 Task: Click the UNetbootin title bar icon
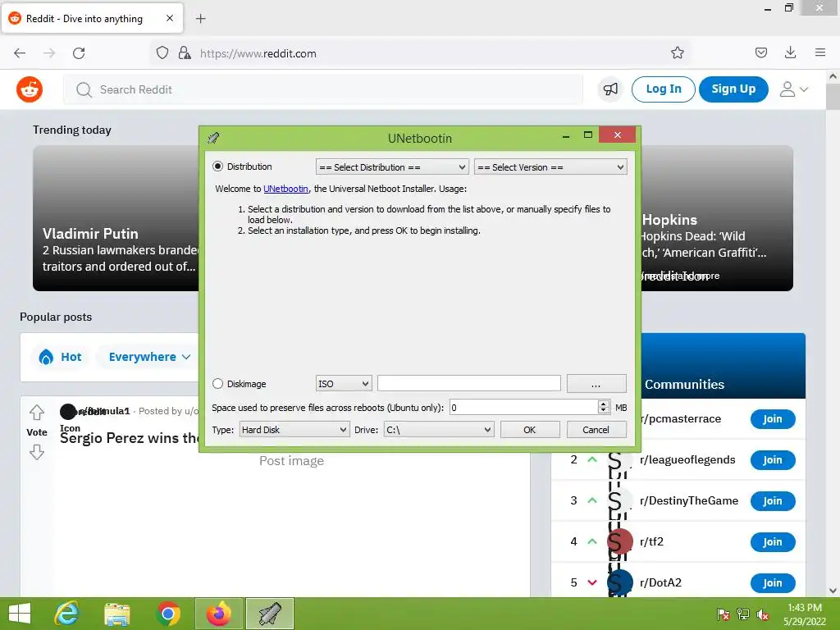[213, 138]
